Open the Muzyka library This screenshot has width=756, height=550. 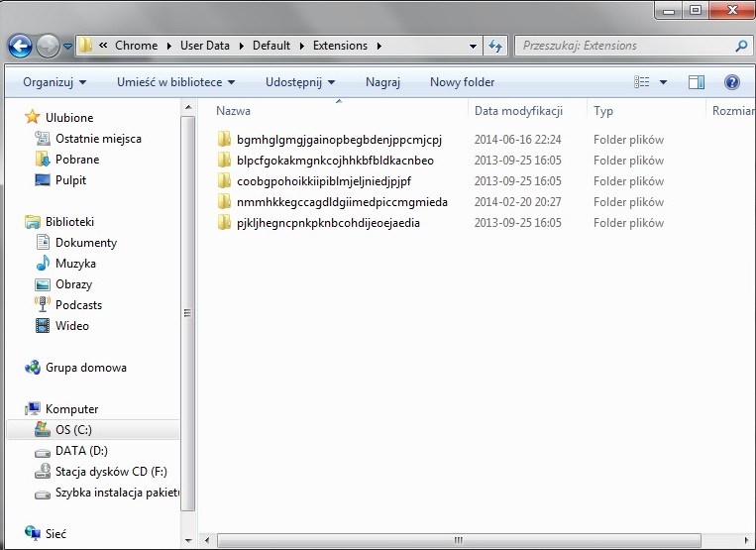75,264
